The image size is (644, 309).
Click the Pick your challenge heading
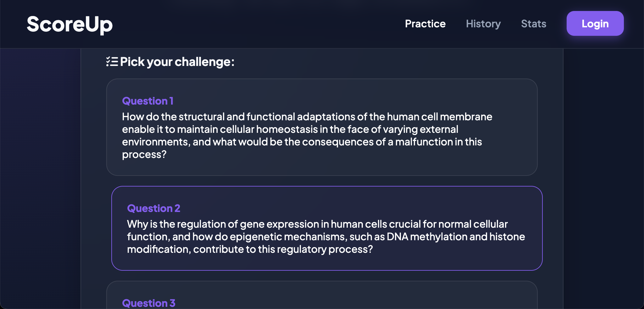177,62
